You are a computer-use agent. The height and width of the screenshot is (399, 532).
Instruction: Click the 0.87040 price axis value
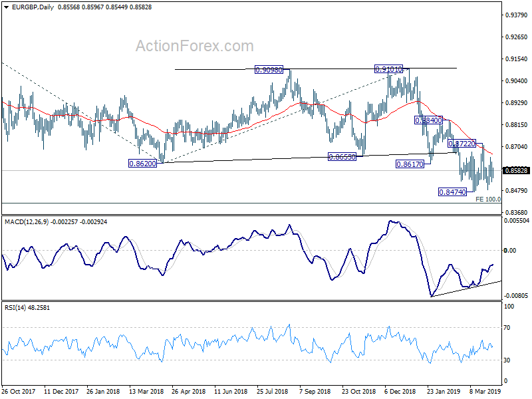coord(517,146)
